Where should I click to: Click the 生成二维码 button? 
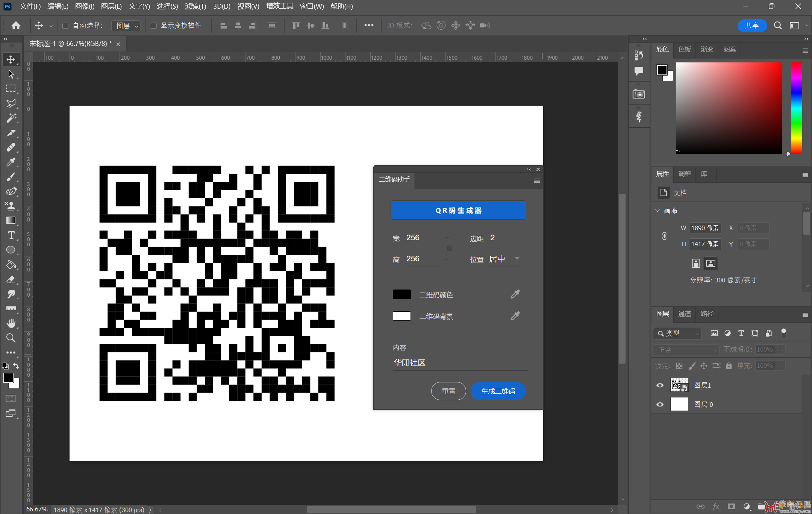498,391
